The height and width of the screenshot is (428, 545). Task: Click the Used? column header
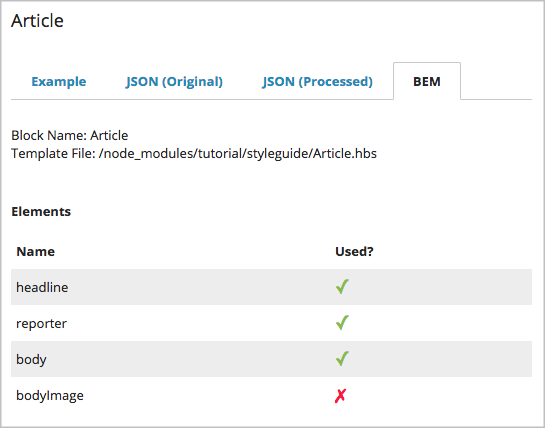coord(354,251)
